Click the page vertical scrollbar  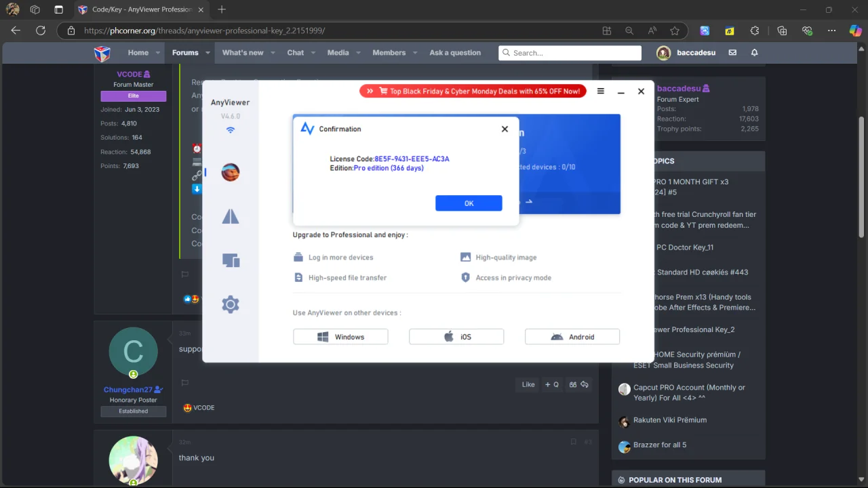pos(862,176)
